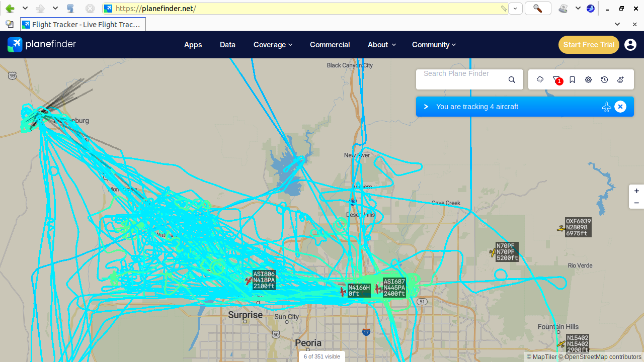The height and width of the screenshot is (362, 644).
Task: Go back with the green browser arrow
Action: tap(10, 9)
